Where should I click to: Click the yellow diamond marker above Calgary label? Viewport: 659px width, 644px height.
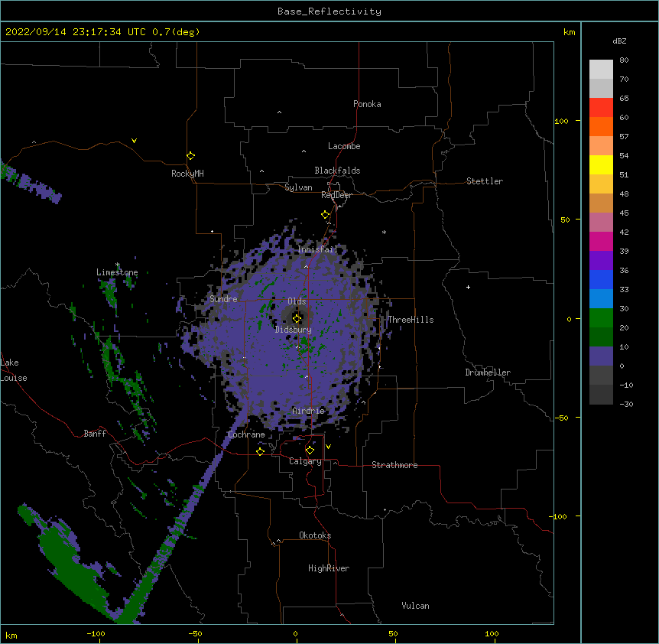click(310, 450)
